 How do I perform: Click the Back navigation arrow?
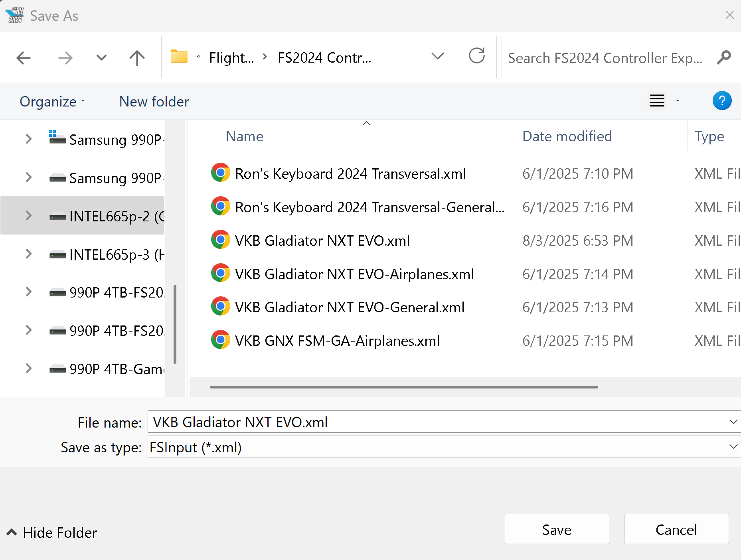click(x=24, y=58)
